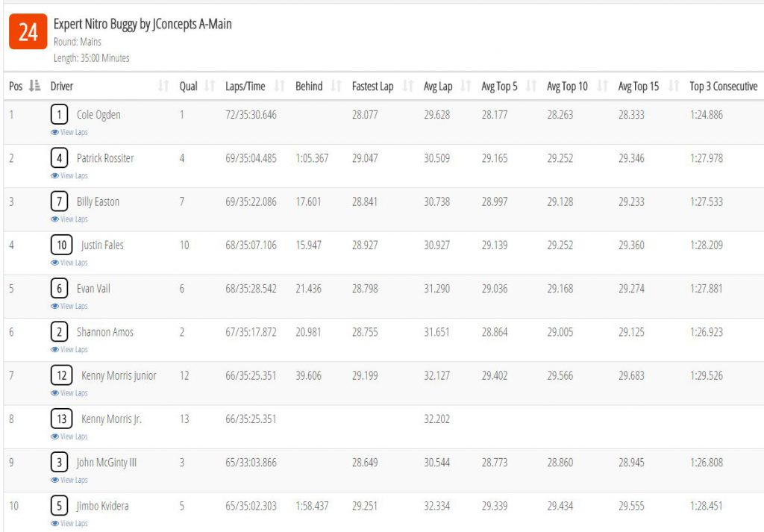View laps for John McGinty III
The image size is (764, 532).
(69, 480)
